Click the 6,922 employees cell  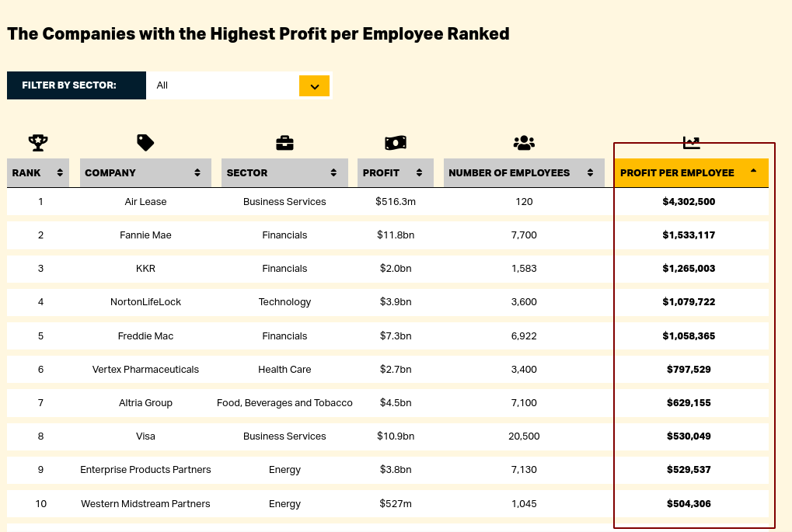(x=524, y=336)
